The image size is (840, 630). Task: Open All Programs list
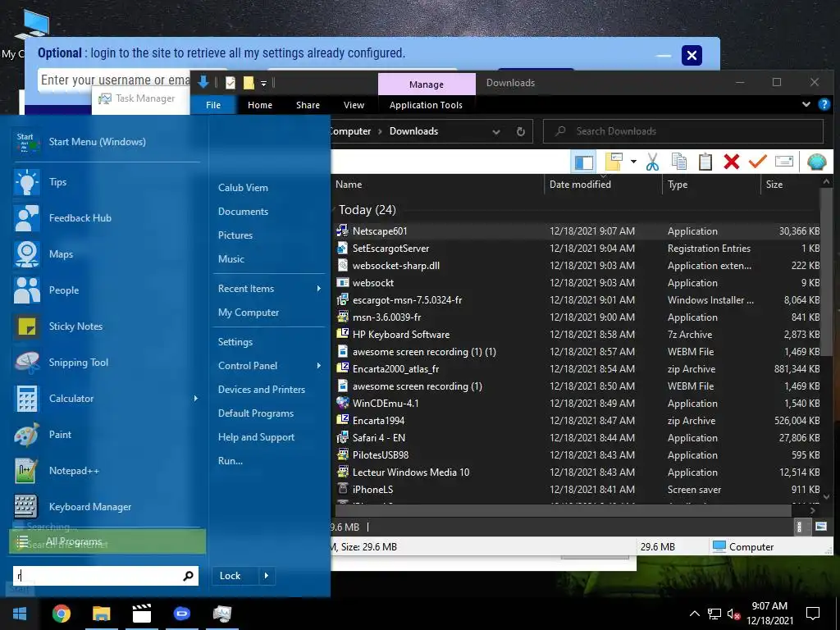107,541
